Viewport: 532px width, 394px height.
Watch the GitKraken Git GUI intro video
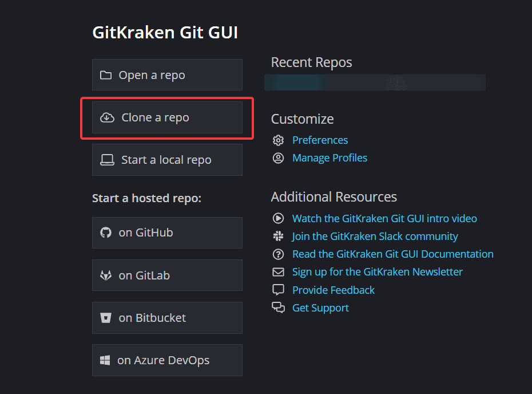pos(385,218)
